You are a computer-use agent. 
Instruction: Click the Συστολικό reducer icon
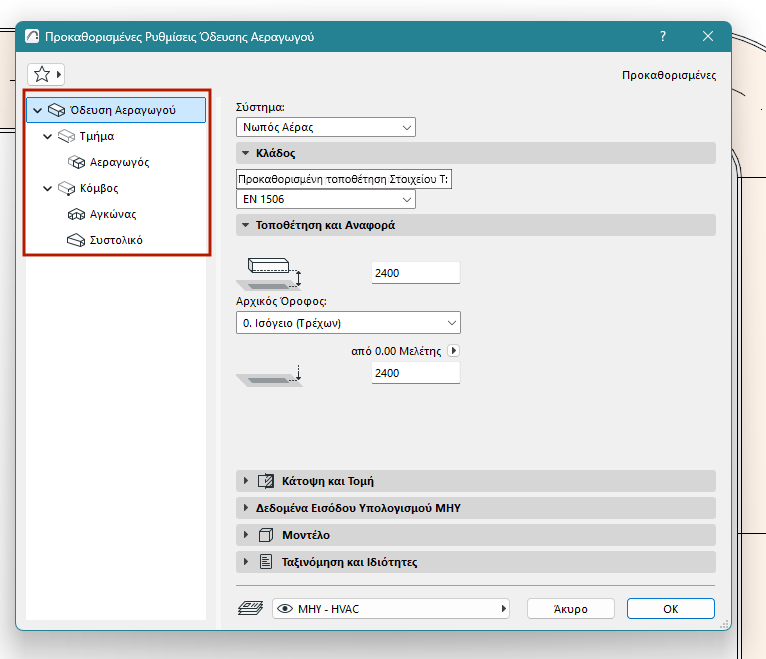pyautogui.click(x=76, y=240)
